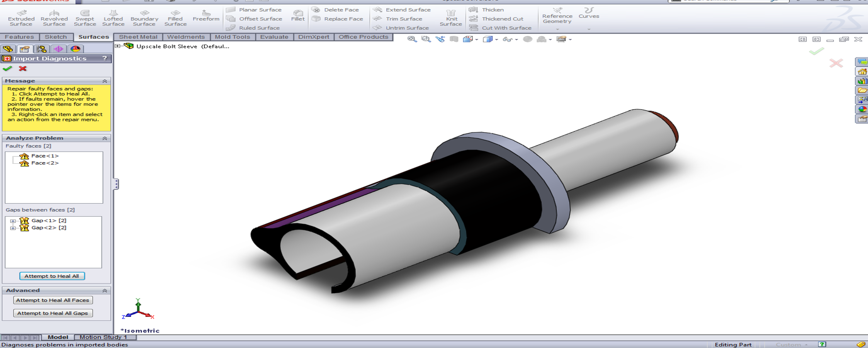The image size is (868, 348).
Task: Start the Freeform surface tool
Action: pos(206,16)
